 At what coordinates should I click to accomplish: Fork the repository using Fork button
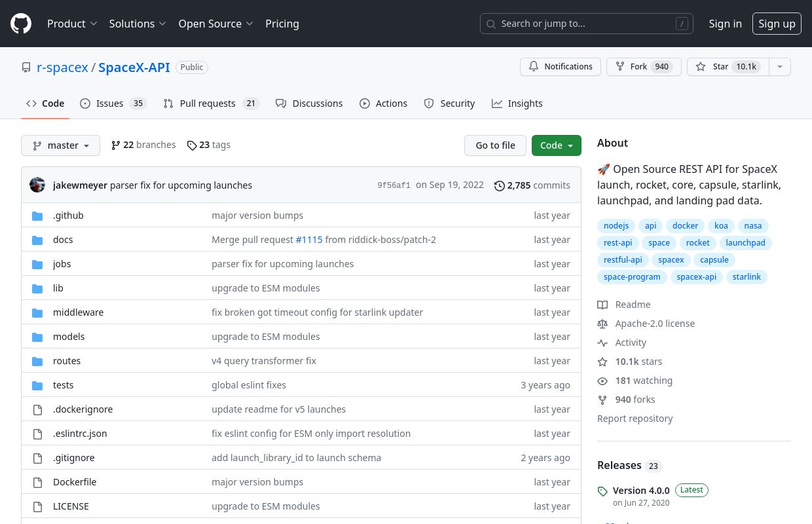(644, 67)
